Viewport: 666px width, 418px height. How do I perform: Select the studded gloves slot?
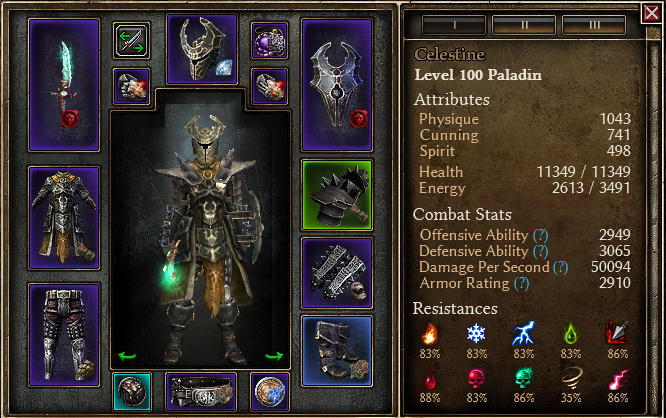[337, 273]
